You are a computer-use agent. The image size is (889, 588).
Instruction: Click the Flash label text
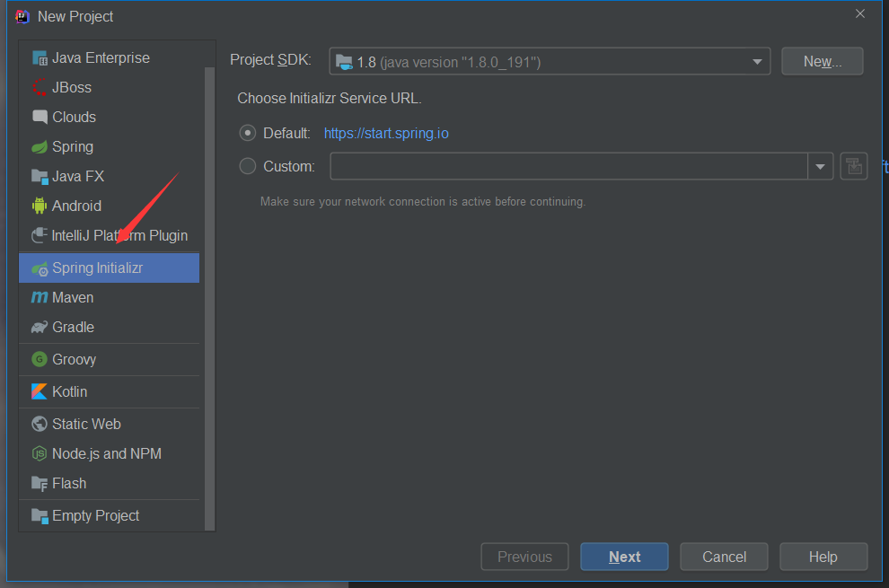(x=69, y=484)
